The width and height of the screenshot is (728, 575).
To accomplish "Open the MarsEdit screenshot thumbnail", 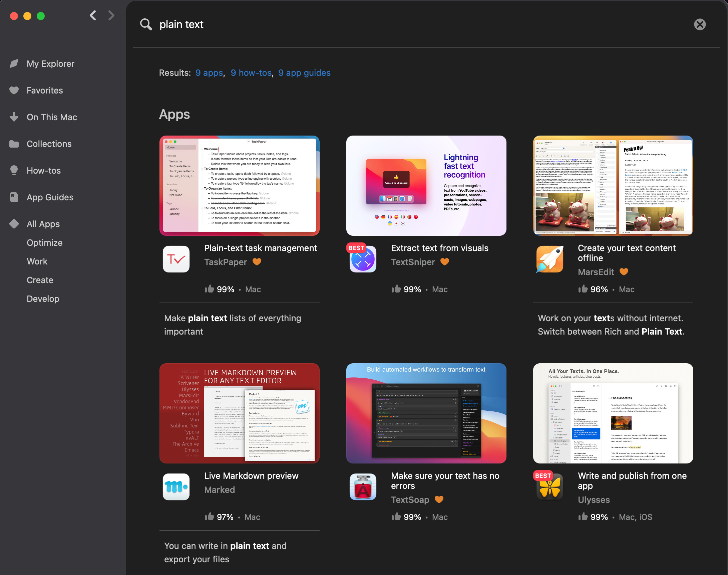I will pyautogui.click(x=613, y=186).
